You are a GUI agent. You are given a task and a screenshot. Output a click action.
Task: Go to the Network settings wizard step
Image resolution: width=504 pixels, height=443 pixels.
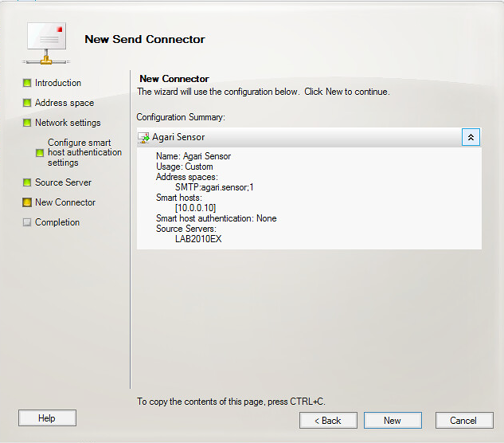[x=68, y=123]
